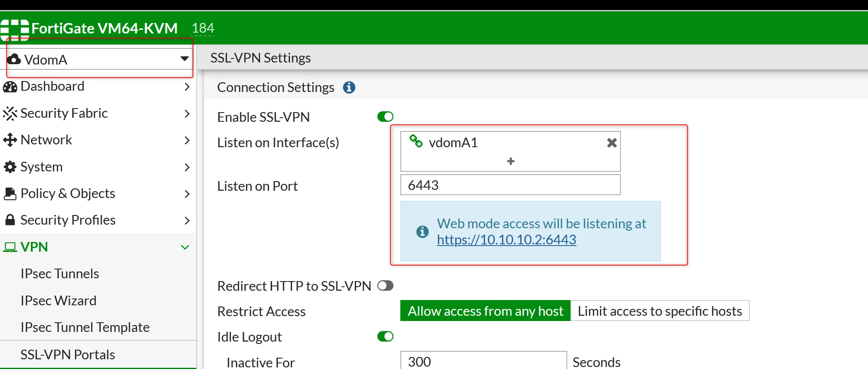
Task: Click the SSL-VPN Settings page title
Action: tap(260, 58)
